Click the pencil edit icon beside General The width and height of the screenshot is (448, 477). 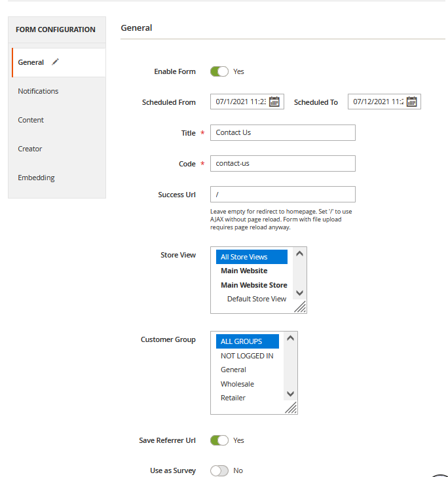tap(56, 62)
